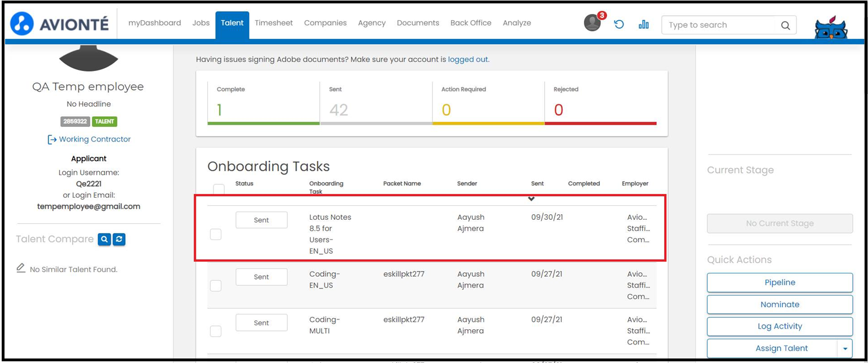This screenshot has width=868, height=363.
Task: Click Sent status button for Coding-MULTI row
Action: (x=261, y=323)
